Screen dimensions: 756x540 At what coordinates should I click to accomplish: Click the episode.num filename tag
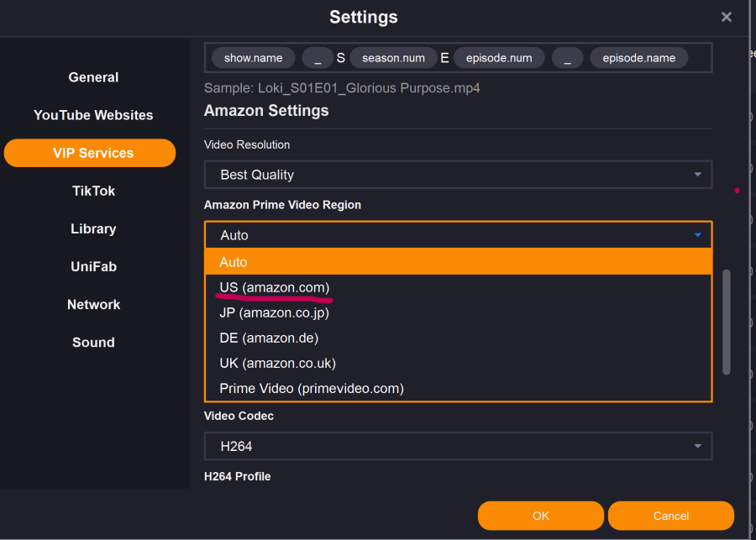(499, 58)
